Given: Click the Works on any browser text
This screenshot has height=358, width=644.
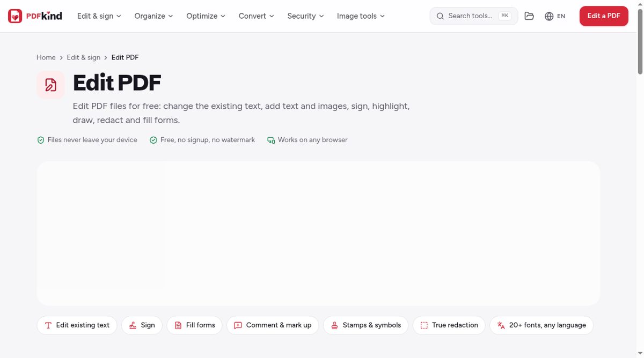Looking at the screenshot, I should point(313,140).
